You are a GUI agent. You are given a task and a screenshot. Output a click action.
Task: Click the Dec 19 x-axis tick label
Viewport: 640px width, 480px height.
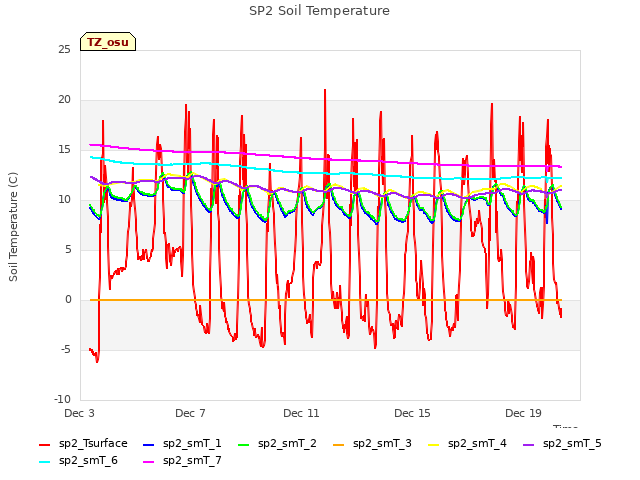tap(523, 413)
